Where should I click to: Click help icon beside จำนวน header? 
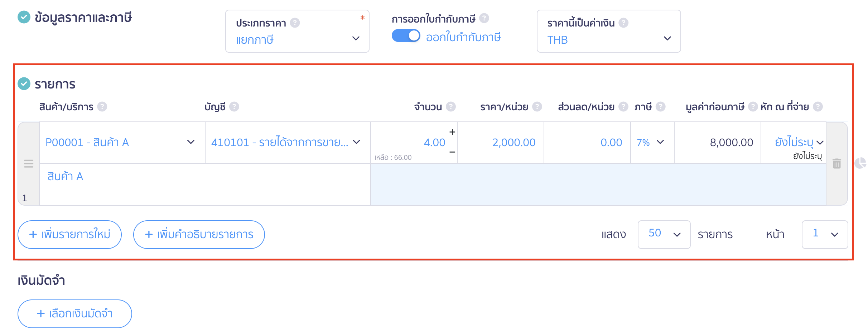click(x=451, y=107)
